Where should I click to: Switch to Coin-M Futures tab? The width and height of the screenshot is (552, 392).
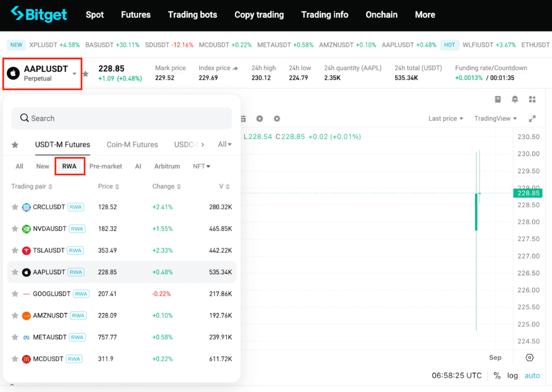pos(132,145)
